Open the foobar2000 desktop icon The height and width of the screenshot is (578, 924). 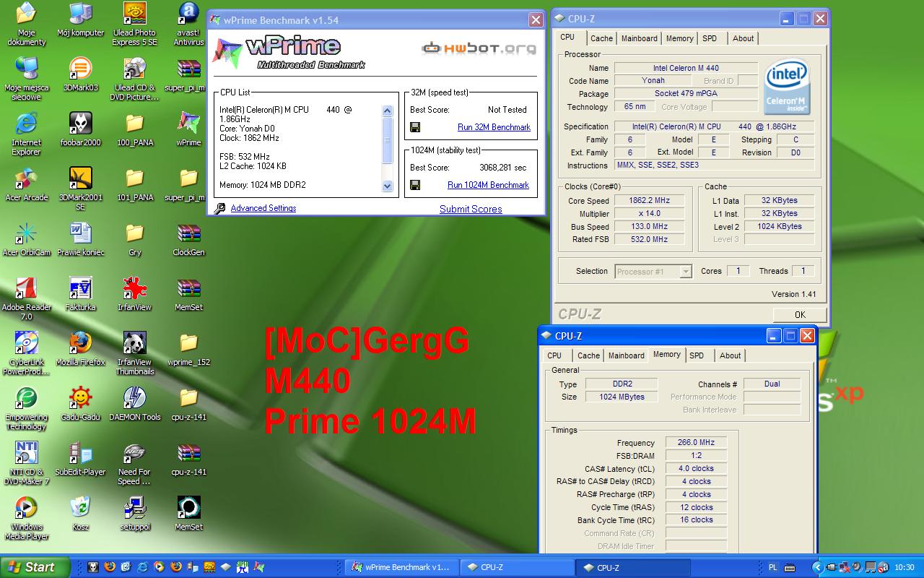pyautogui.click(x=80, y=130)
